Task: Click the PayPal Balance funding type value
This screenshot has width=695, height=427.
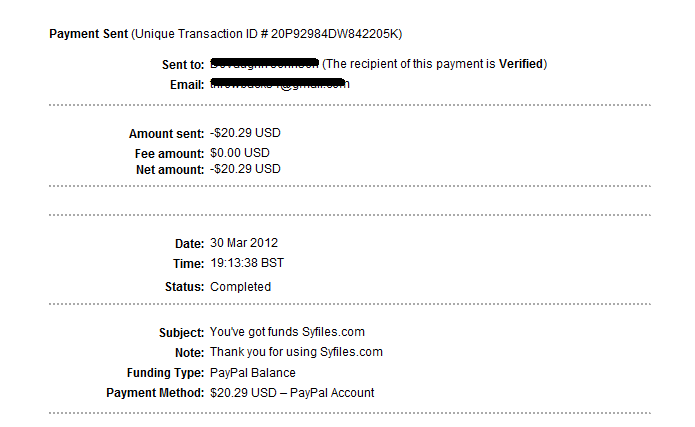Action: click(x=253, y=373)
